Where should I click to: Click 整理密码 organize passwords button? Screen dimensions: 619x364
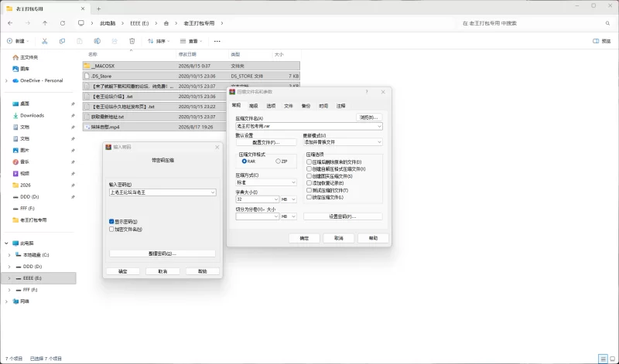pos(162,253)
